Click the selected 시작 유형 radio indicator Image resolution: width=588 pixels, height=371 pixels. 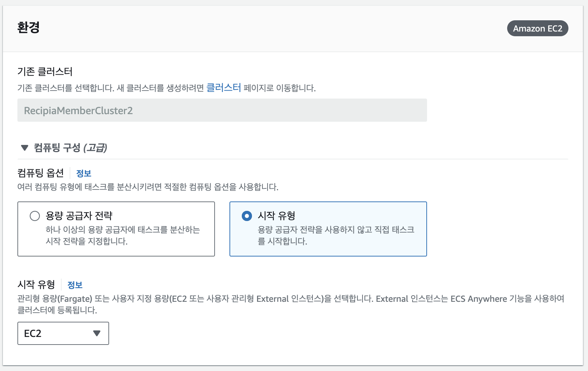(247, 216)
